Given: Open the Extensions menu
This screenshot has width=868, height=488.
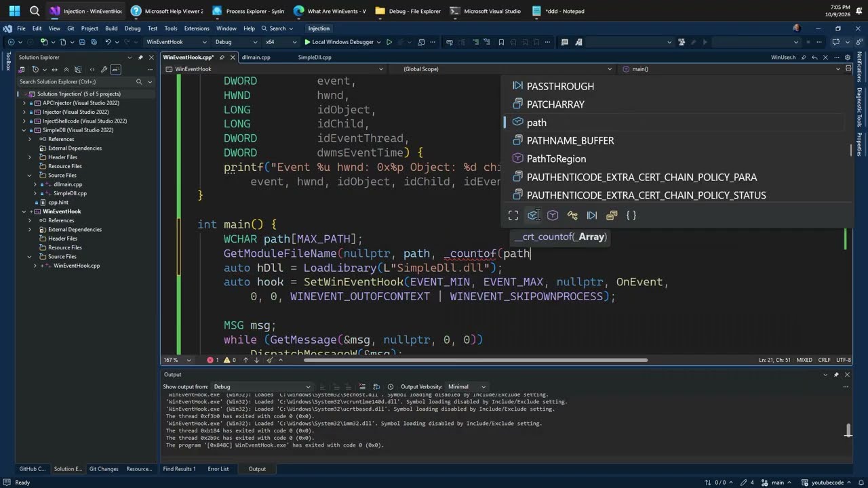Looking at the screenshot, I should (x=197, y=28).
